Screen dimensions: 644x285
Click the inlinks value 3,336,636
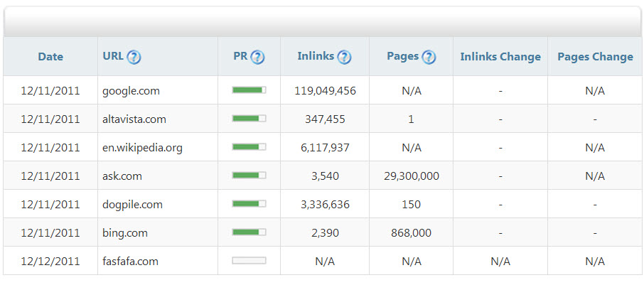[x=326, y=205]
